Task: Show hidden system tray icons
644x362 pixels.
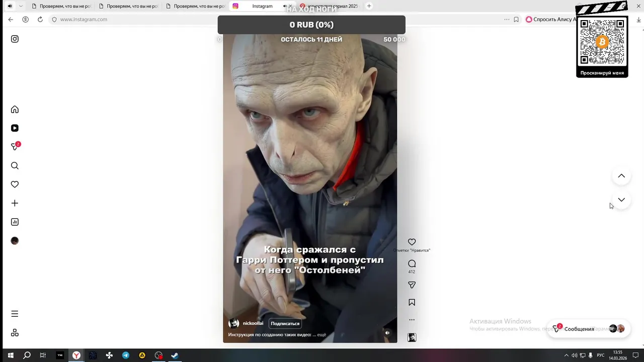Action: [566, 355]
